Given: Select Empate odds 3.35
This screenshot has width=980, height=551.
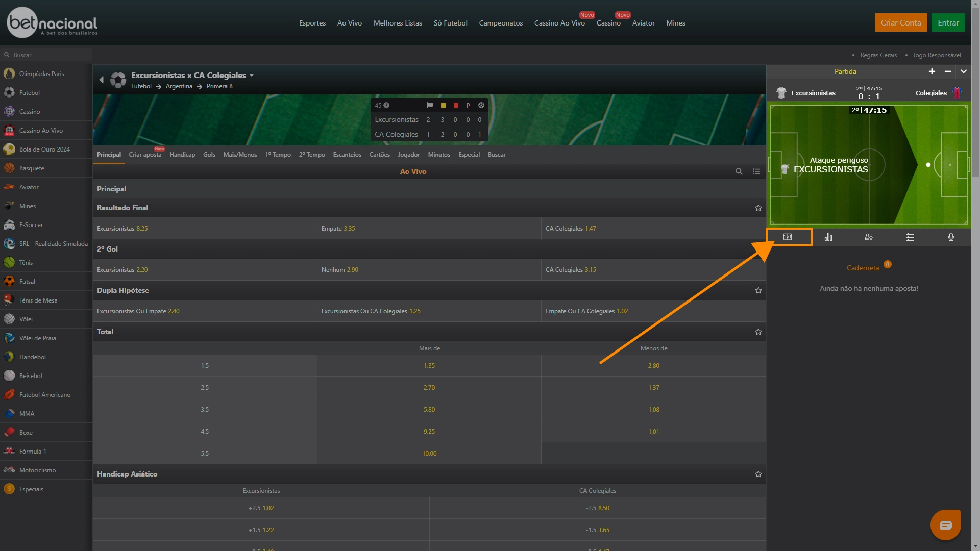Looking at the screenshot, I should pyautogui.click(x=429, y=229).
